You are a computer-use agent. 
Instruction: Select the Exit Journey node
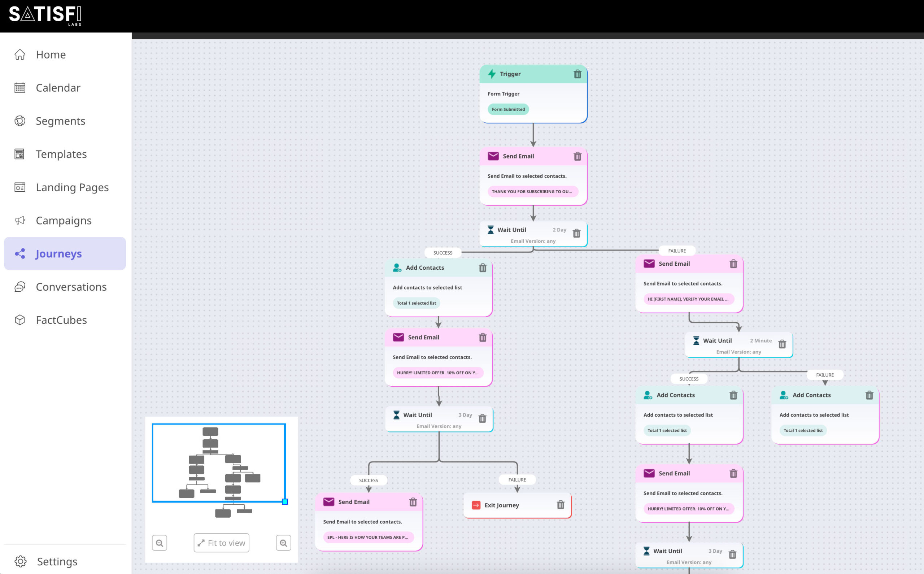click(517, 505)
